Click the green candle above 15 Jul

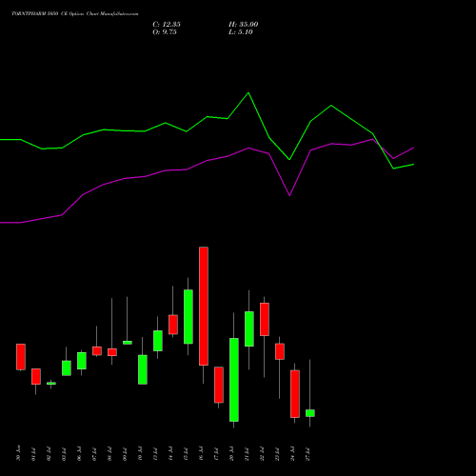coord(188,317)
